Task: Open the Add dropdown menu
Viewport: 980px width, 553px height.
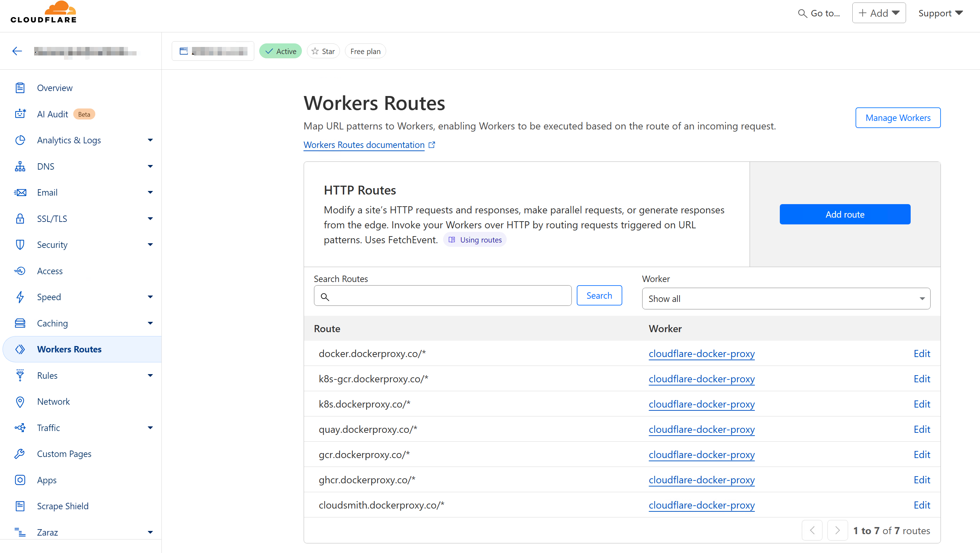Action: [879, 13]
